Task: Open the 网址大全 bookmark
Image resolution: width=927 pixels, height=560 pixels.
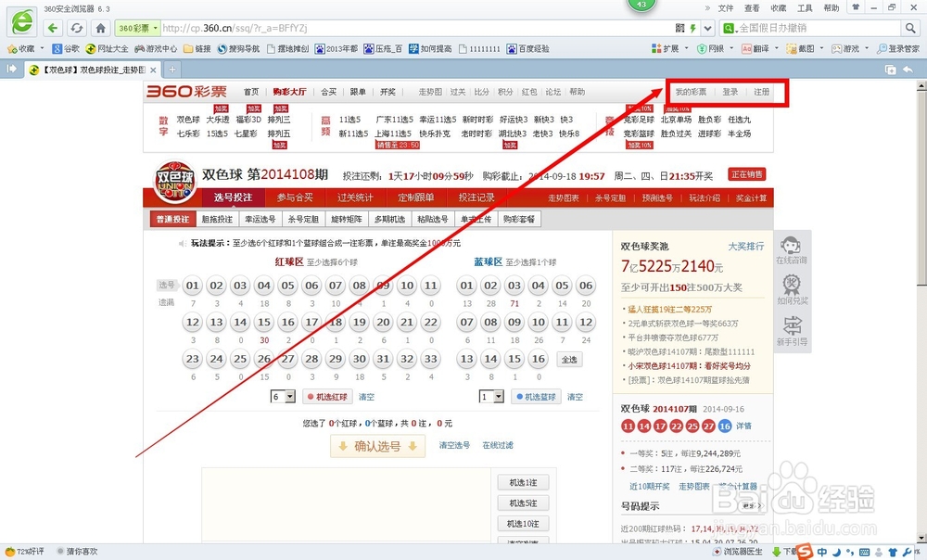Action: click(107, 48)
